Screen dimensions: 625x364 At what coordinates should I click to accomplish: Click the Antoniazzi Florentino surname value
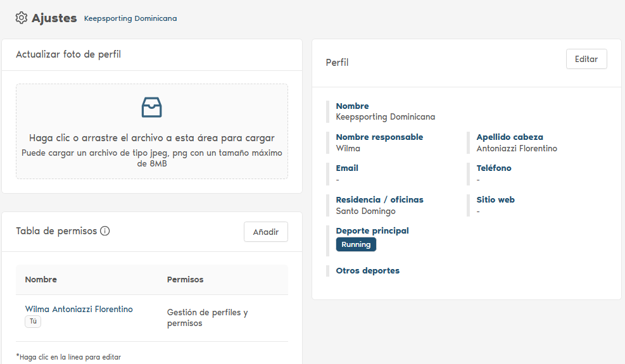coord(517,148)
